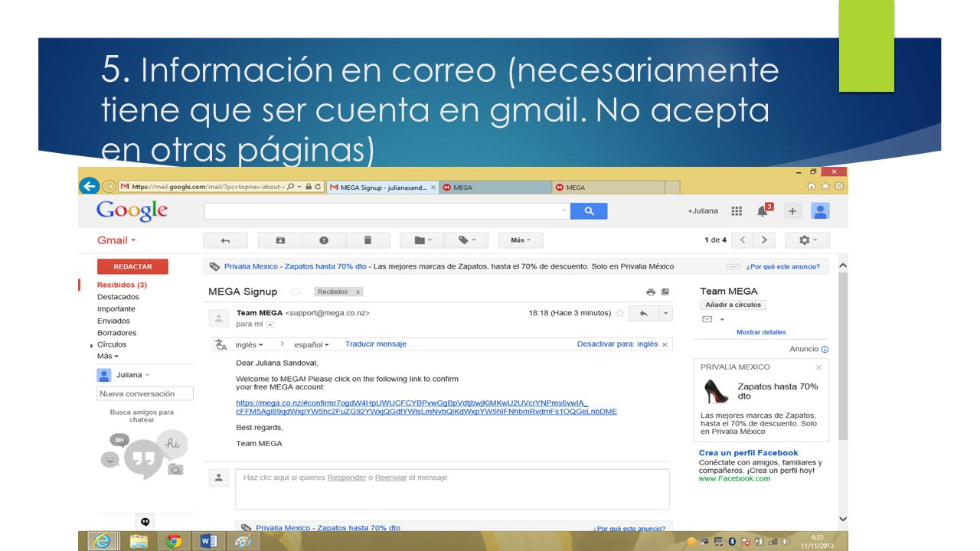Open the Move to folder dropdown
This screenshot has width=980, height=551.
(423, 240)
